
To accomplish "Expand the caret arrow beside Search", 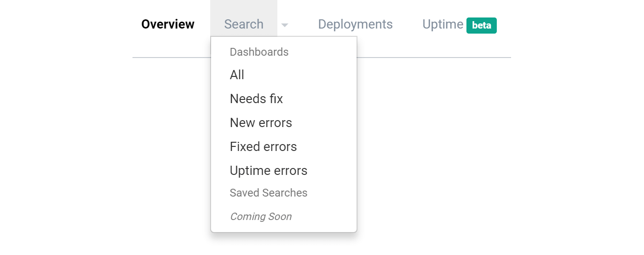I will pos(285,25).
